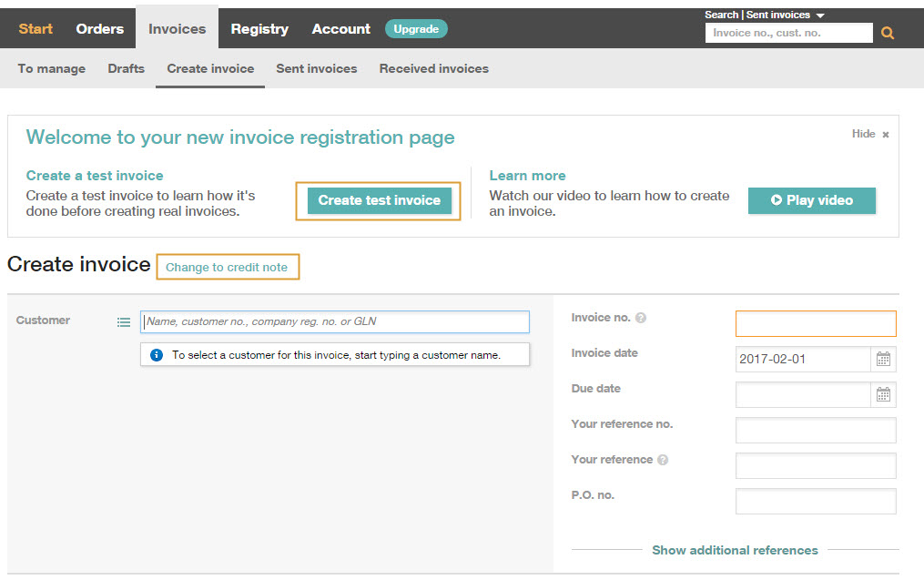This screenshot has width=924, height=580.
Task: Open the Received invoices subtab
Action: (433, 68)
